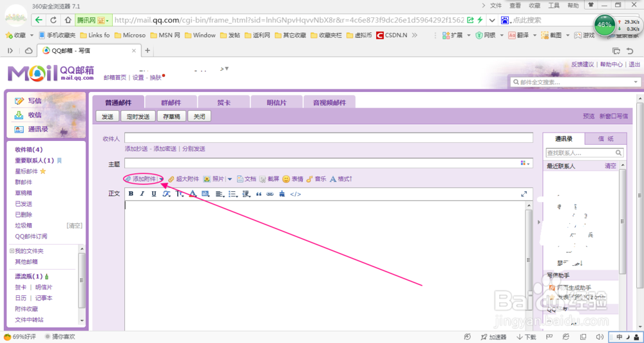Viewport: 644px width, 343px height.
Task: Insert a quote block
Action: [259, 194]
